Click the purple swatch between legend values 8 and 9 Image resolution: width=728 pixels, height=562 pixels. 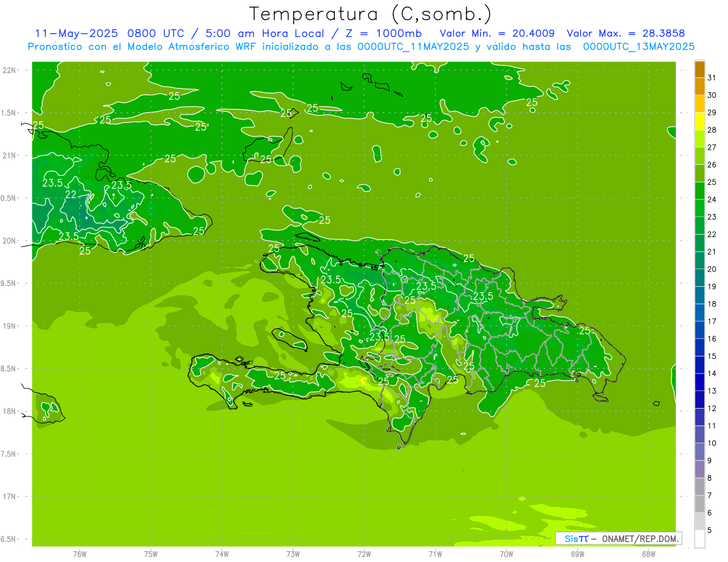[699, 469]
